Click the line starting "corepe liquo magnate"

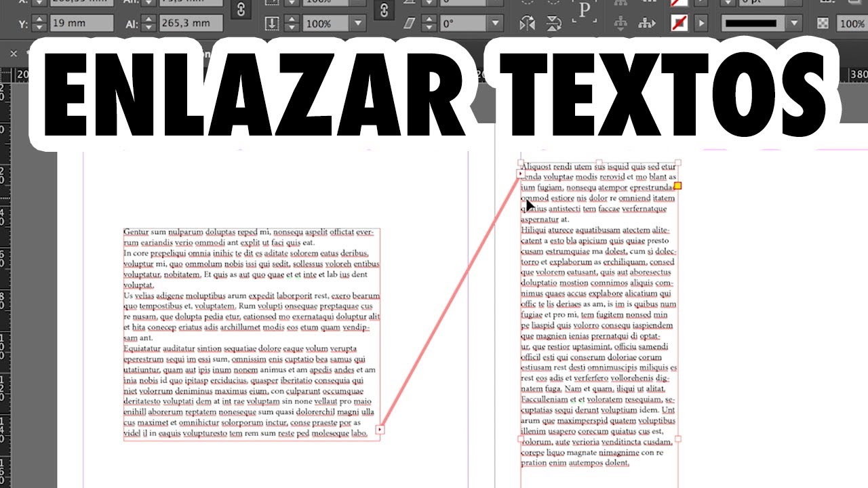[592, 453]
